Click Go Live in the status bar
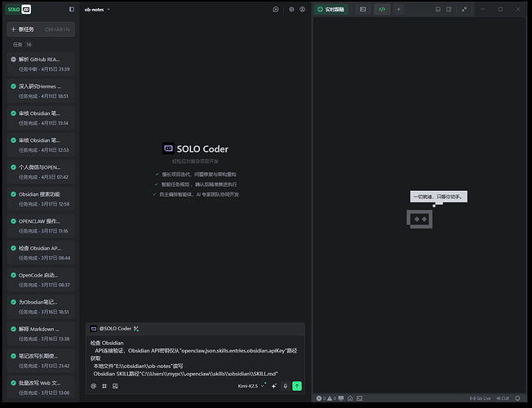 pyautogui.click(x=482, y=398)
